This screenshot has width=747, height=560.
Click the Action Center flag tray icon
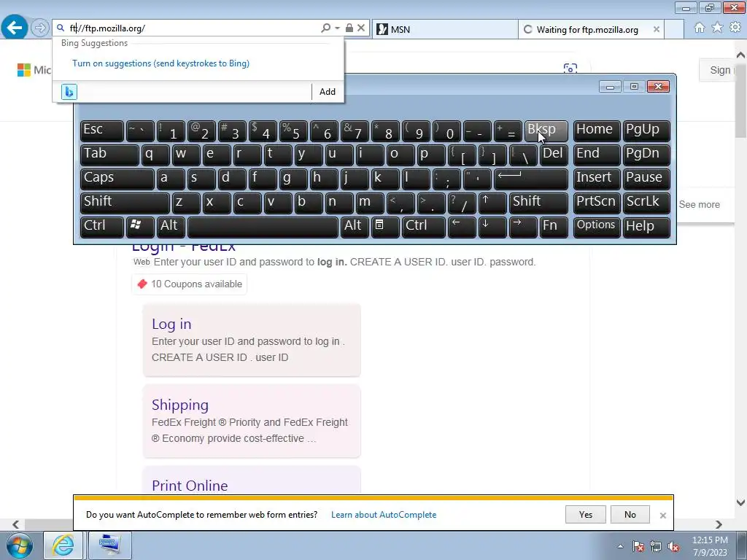(x=638, y=546)
